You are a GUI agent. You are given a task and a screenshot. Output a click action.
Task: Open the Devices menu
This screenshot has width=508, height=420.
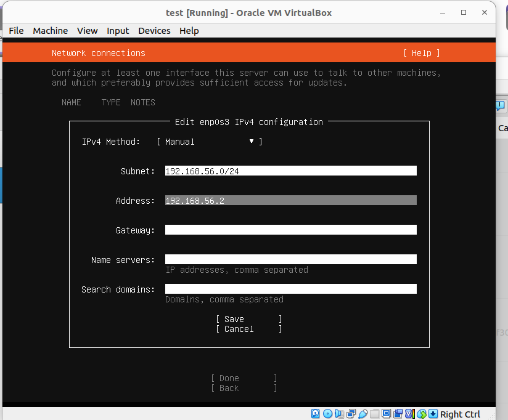tap(154, 31)
